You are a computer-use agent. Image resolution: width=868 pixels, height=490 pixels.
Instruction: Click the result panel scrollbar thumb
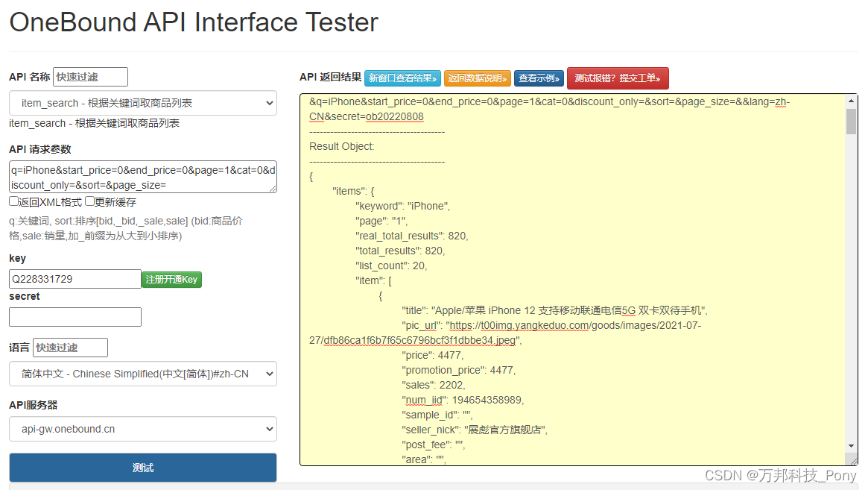coord(851,122)
